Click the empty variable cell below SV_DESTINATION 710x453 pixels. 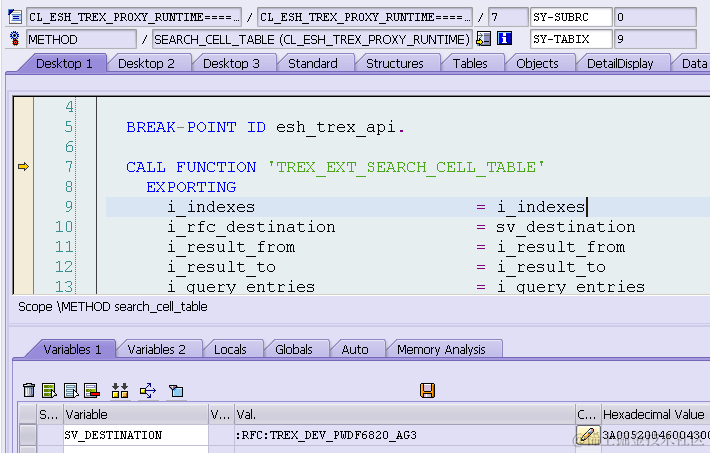pos(136,449)
